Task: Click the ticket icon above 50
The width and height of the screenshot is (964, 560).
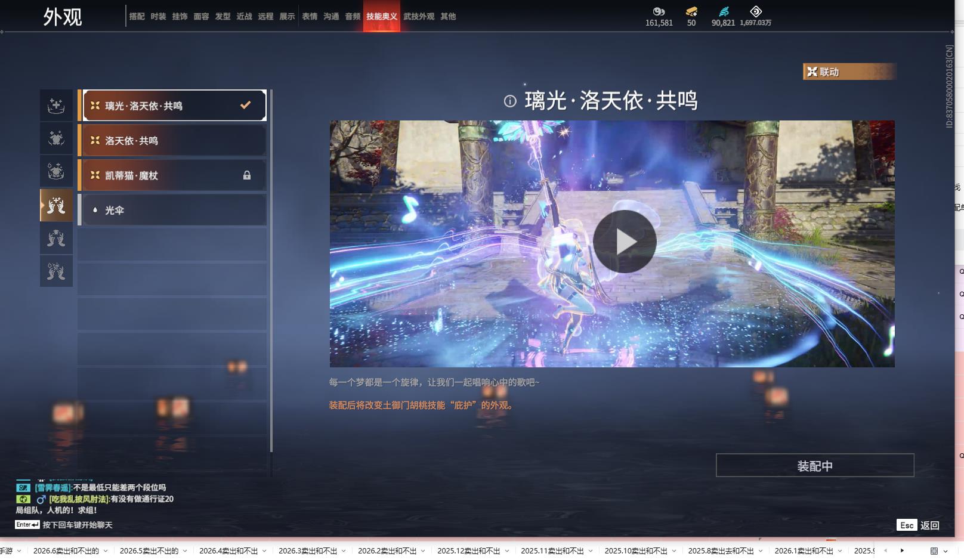Action: pyautogui.click(x=691, y=11)
